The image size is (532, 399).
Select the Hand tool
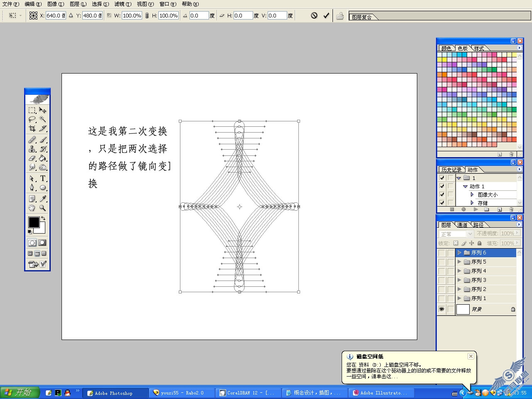pos(32,208)
